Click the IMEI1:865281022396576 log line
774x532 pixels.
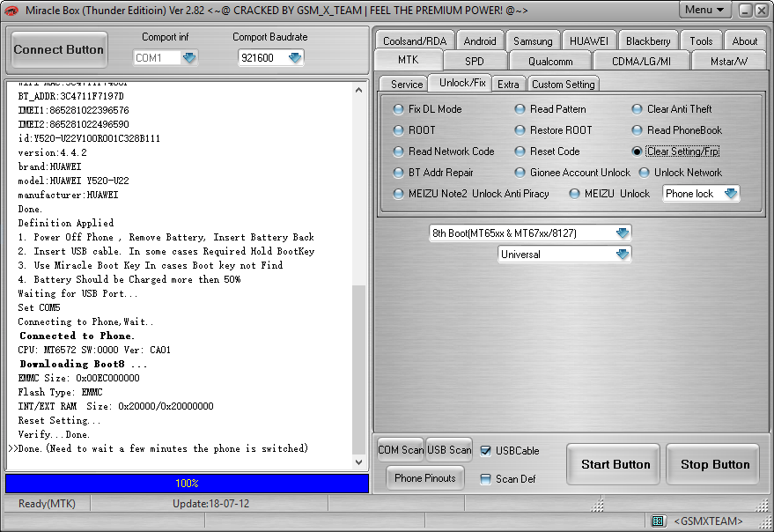point(74,110)
